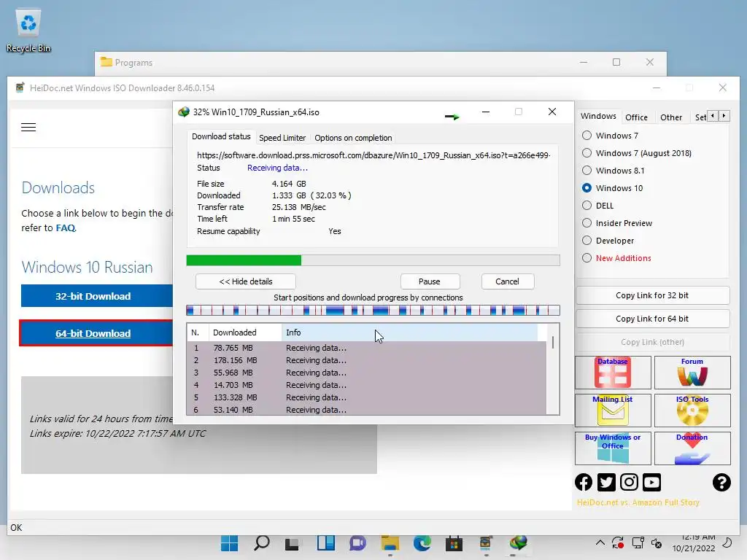The width and height of the screenshot is (747, 560).
Task: Open the Facebook icon link
Action: pos(584,483)
